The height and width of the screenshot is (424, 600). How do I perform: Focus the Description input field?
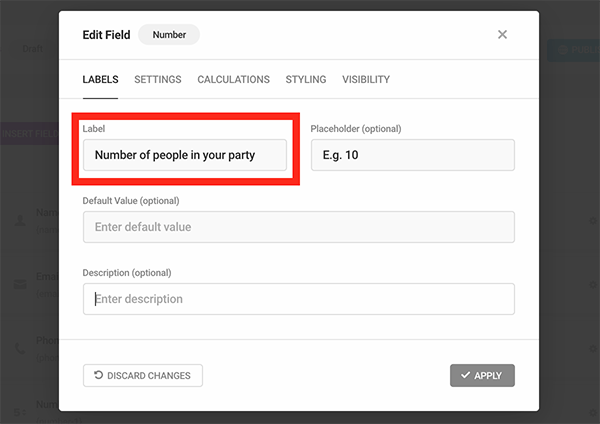(298, 299)
